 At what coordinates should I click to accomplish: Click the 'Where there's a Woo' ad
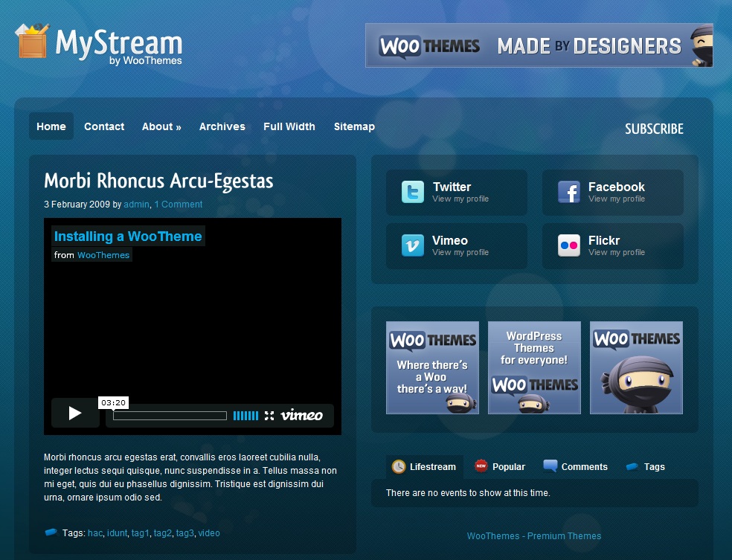[432, 367]
